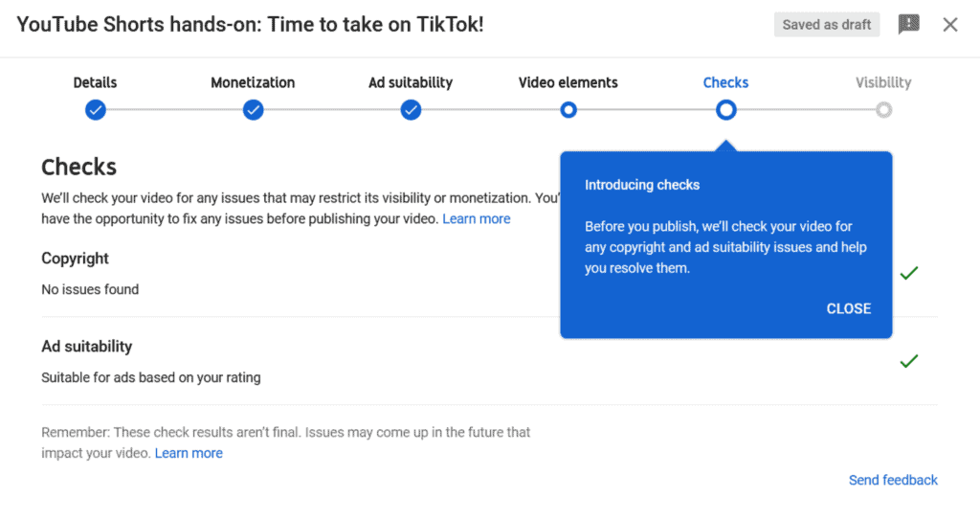Go to the Monetization step label
Screen dimensions: 980x520
253,82
